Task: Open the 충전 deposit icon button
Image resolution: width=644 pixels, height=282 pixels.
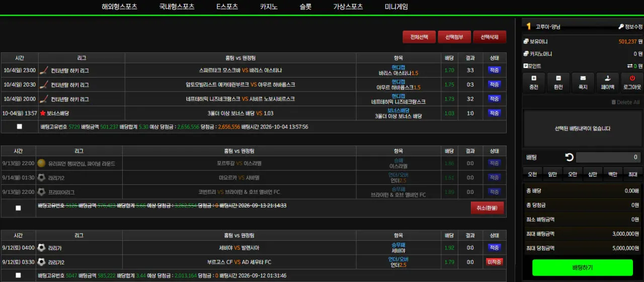Action: (x=534, y=83)
